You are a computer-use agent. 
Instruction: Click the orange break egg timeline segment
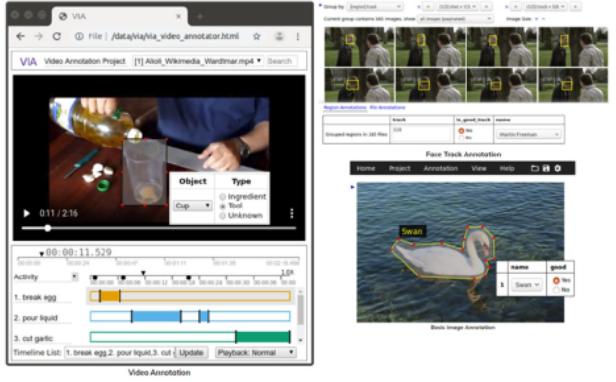coord(110,296)
